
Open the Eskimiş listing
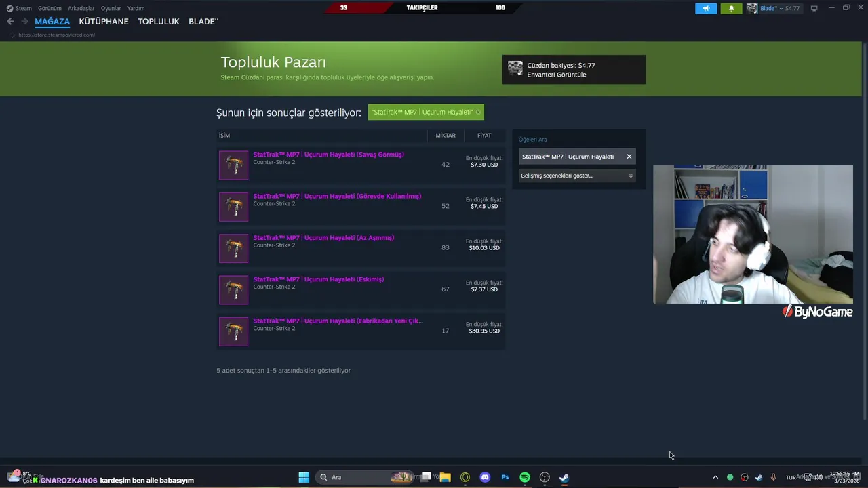click(x=319, y=279)
